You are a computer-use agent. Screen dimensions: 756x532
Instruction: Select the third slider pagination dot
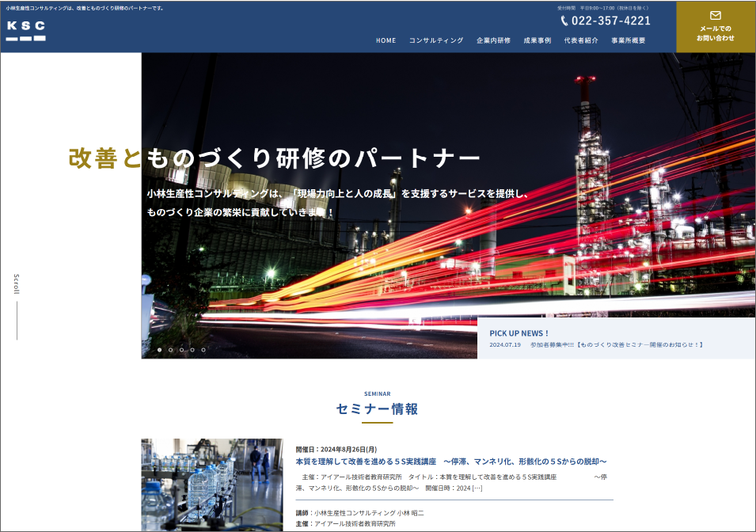pos(181,349)
